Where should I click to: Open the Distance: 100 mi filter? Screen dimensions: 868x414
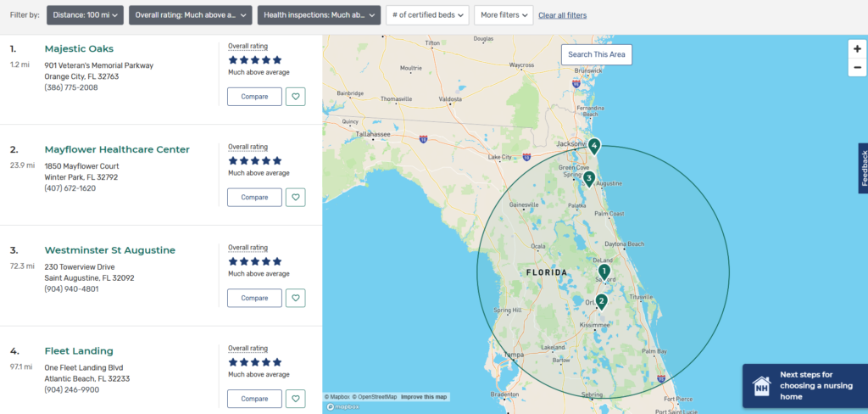[x=86, y=15]
